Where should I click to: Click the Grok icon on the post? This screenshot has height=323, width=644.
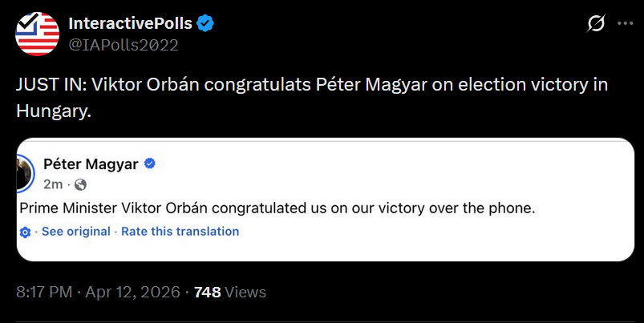[x=596, y=24]
